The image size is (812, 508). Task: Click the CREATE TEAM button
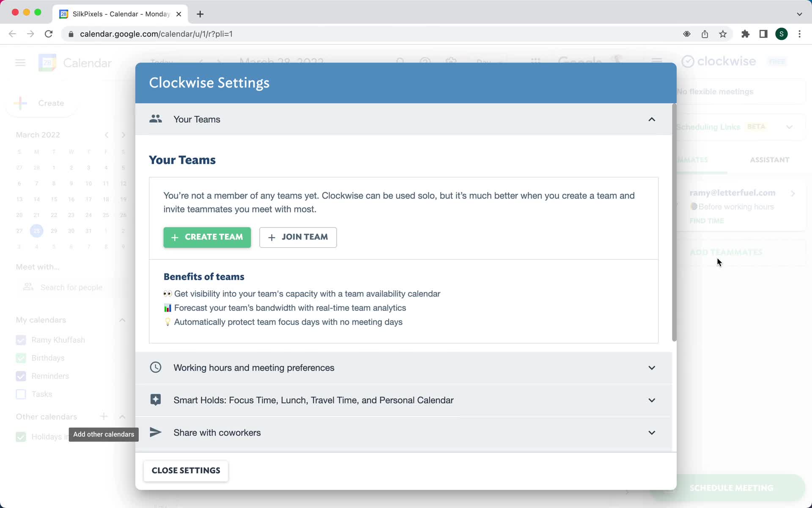pyautogui.click(x=207, y=237)
